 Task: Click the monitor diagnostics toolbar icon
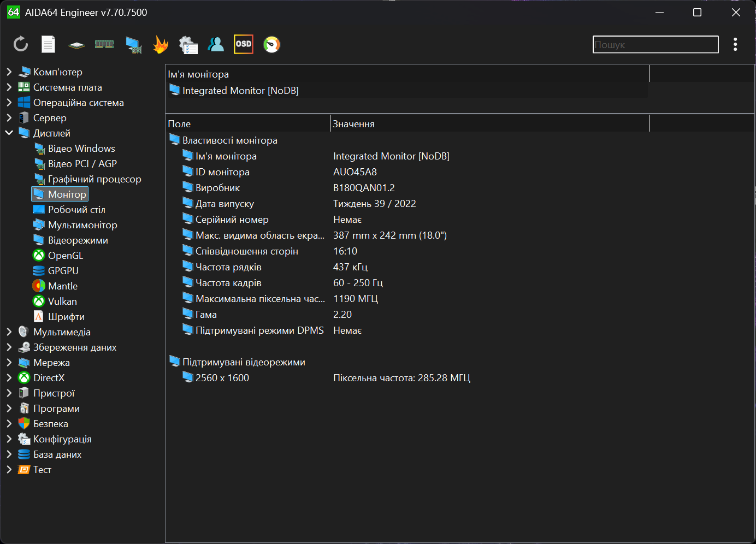[133, 45]
